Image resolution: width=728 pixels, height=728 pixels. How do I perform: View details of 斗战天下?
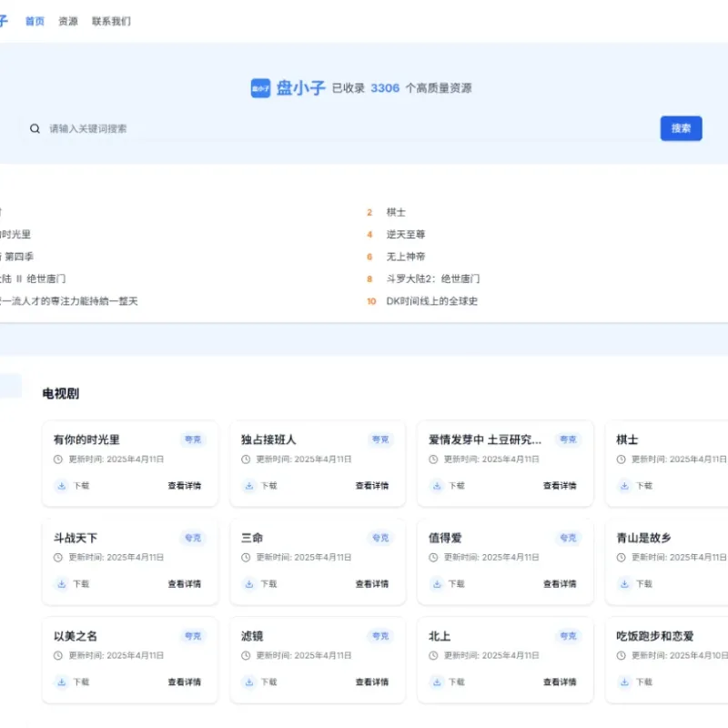click(185, 583)
